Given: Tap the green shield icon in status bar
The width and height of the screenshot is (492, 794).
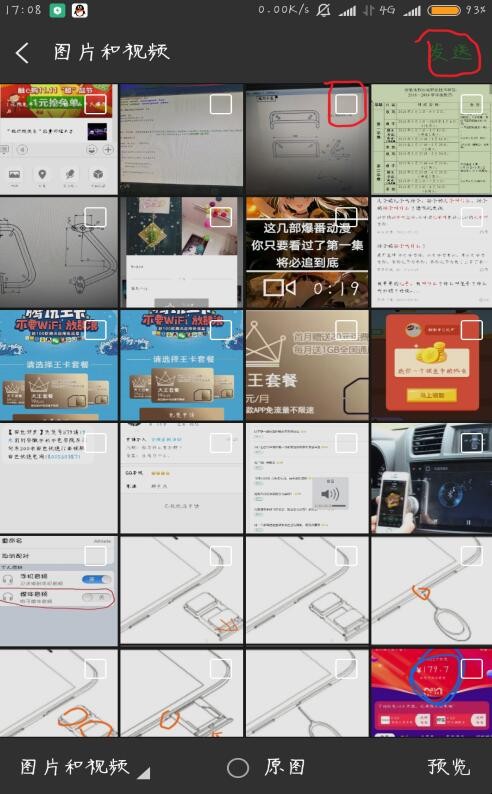Looking at the screenshot, I should [x=57, y=10].
